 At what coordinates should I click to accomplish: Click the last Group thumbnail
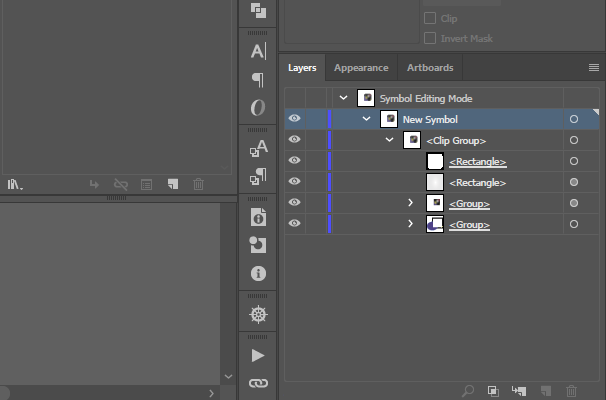pyautogui.click(x=435, y=224)
